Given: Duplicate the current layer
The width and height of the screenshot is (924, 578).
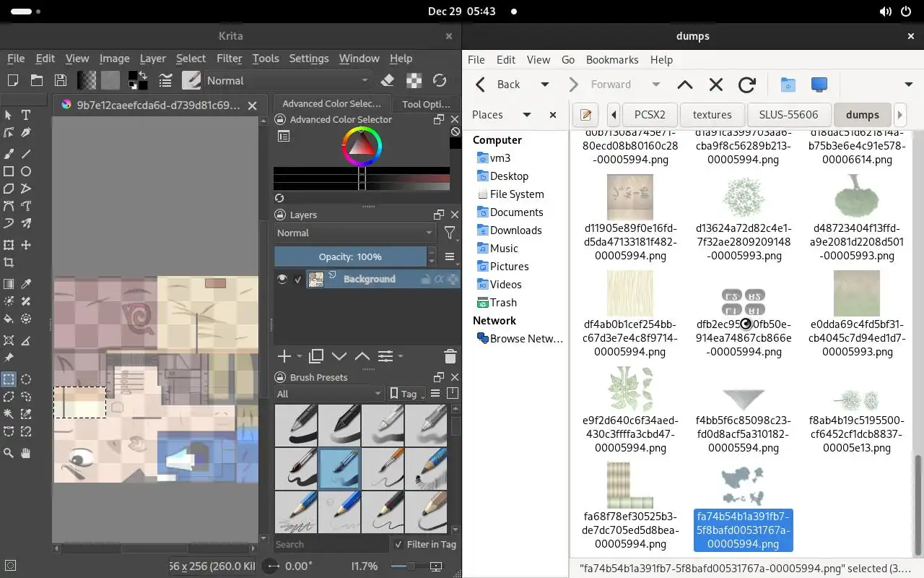Looking at the screenshot, I should [x=315, y=356].
